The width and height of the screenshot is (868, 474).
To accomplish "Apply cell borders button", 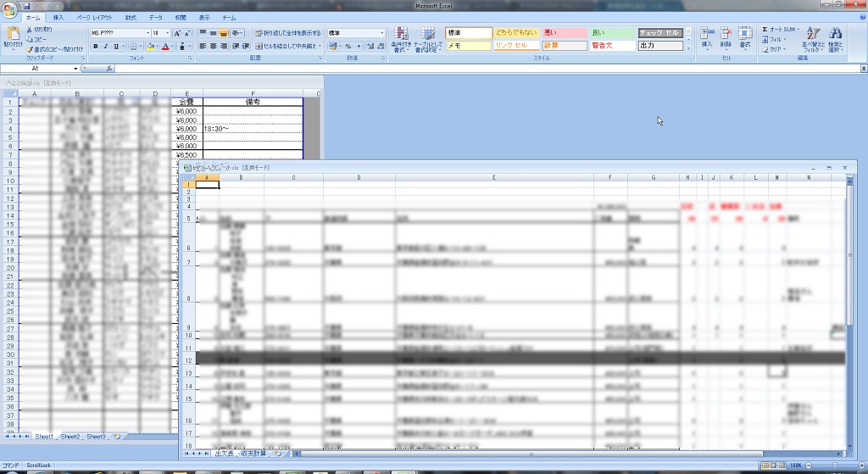I will (133, 47).
